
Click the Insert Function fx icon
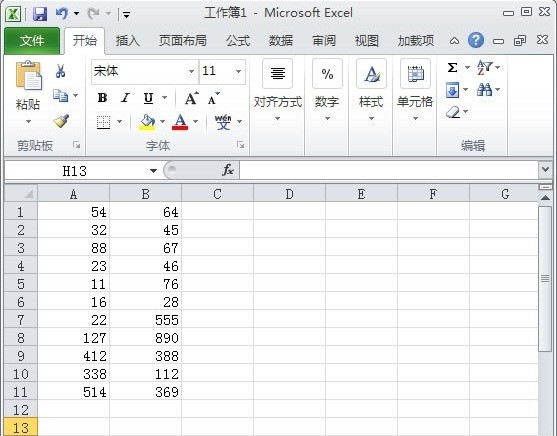(x=228, y=170)
